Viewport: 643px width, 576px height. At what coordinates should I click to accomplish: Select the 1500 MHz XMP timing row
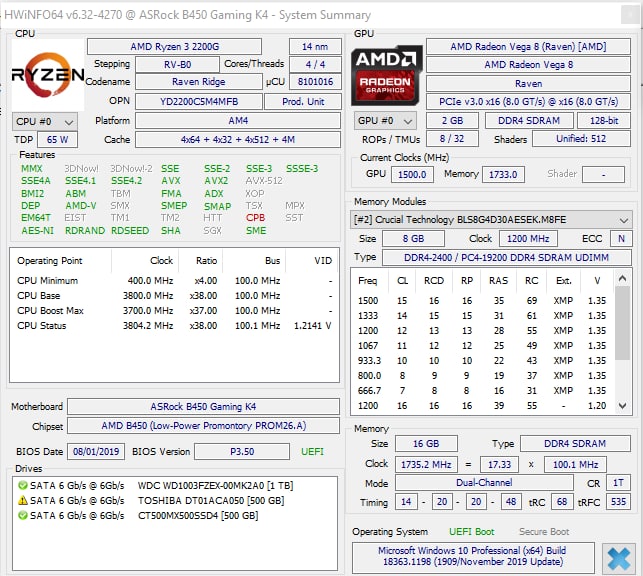[483, 301]
